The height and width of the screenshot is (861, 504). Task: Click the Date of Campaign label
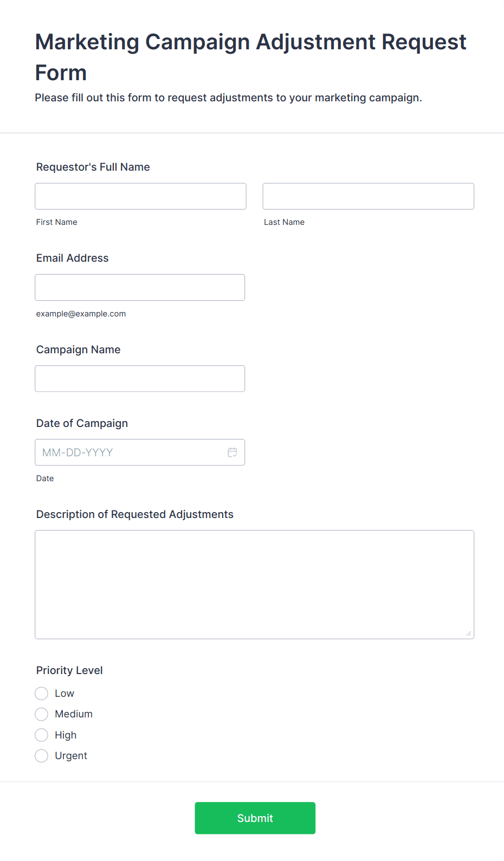[82, 423]
